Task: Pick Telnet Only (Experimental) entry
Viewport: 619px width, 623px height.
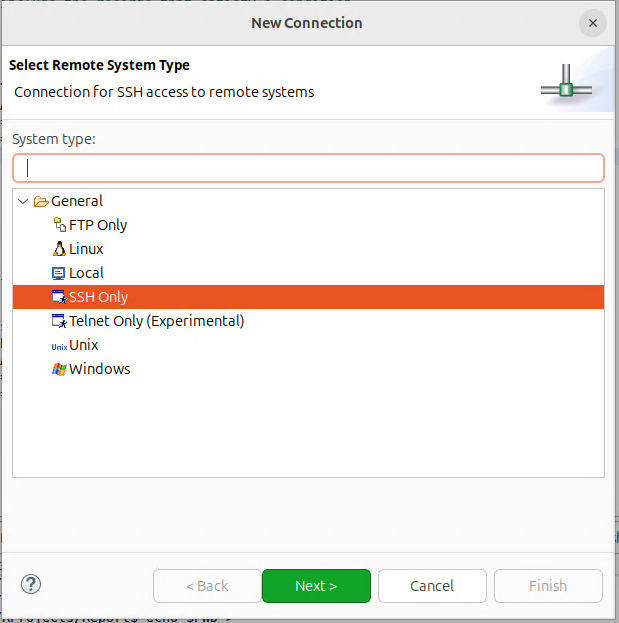Action: pyautogui.click(x=157, y=321)
